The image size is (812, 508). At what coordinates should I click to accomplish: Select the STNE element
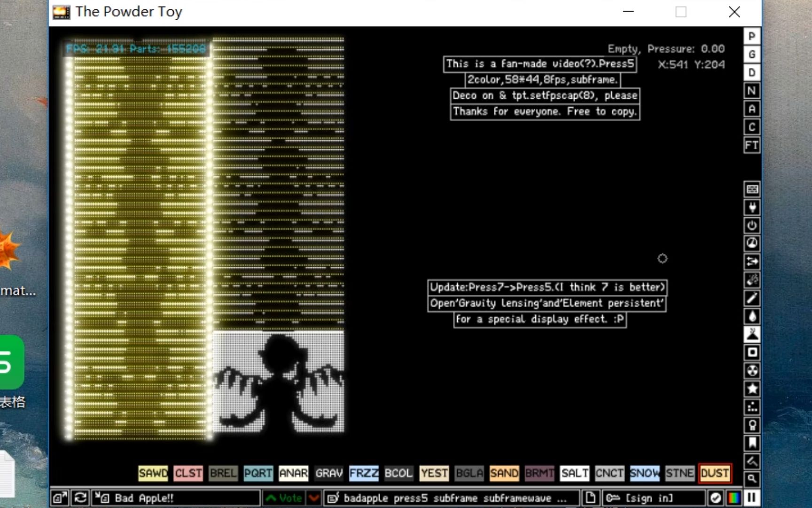click(x=680, y=473)
